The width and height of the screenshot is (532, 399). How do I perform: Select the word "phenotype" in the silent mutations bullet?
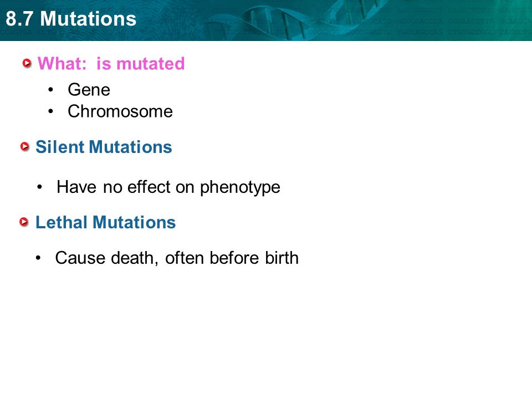click(240, 188)
